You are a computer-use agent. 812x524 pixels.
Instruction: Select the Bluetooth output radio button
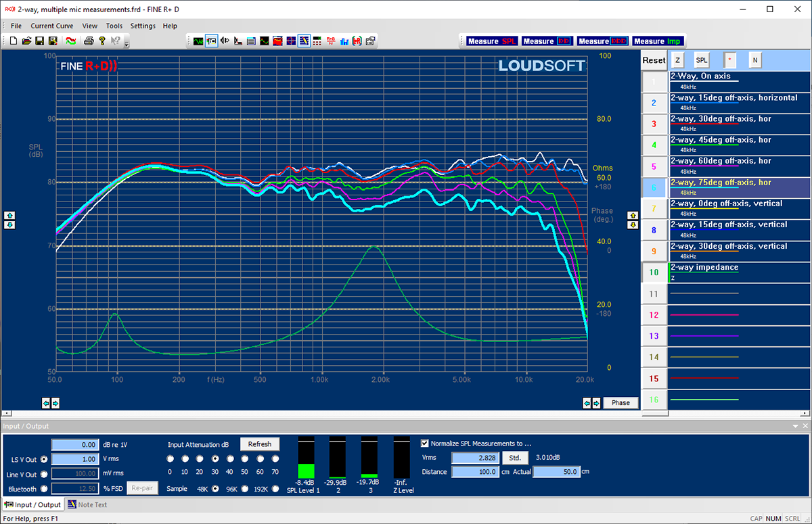tap(45, 488)
